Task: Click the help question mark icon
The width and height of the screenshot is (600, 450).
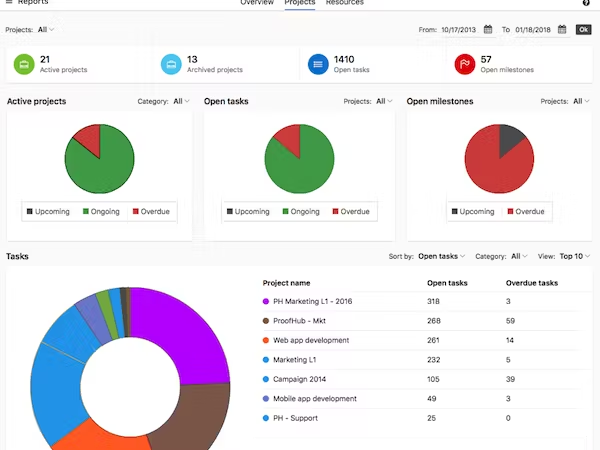Action: (586, 3)
